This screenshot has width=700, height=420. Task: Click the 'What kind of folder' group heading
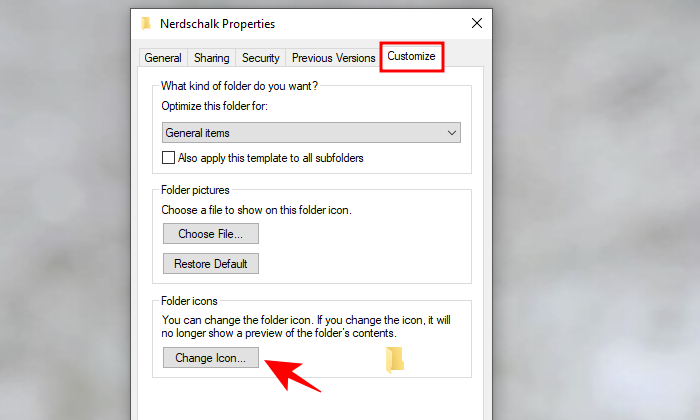239,86
